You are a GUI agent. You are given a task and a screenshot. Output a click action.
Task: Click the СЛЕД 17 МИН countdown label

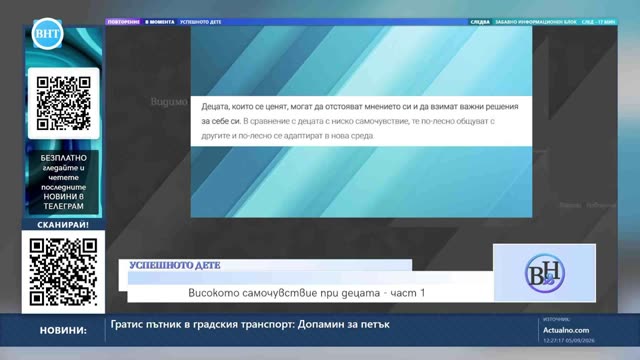coord(598,22)
